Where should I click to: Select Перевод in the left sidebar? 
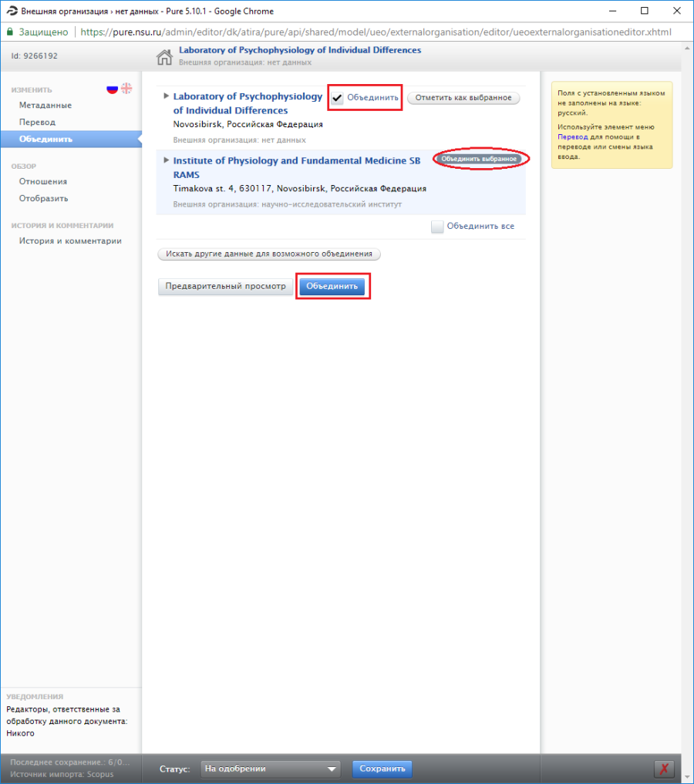pos(37,122)
